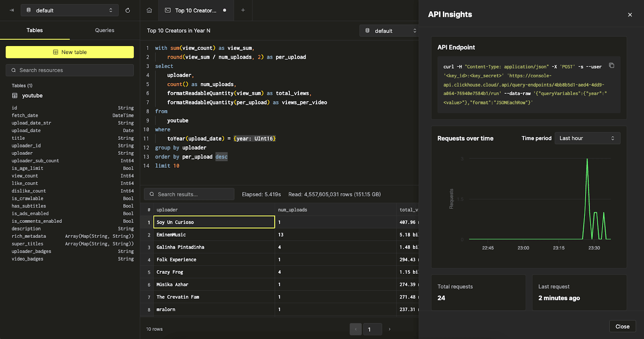The height and width of the screenshot is (339, 644).
Task: Go to the next results page arrow
Action: (x=389, y=329)
